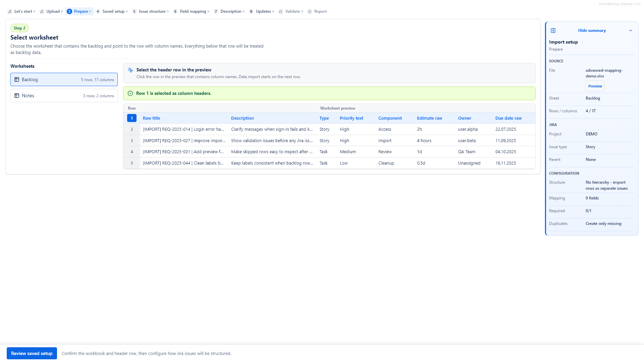This screenshot has width=644, height=362.
Task: Click the lock icon beside Report step
Action: pyautogui.click(x=310, y=11)
